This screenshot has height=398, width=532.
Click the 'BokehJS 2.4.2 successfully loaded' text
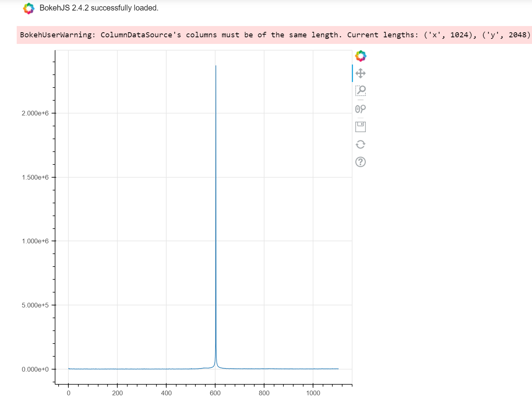99,8
